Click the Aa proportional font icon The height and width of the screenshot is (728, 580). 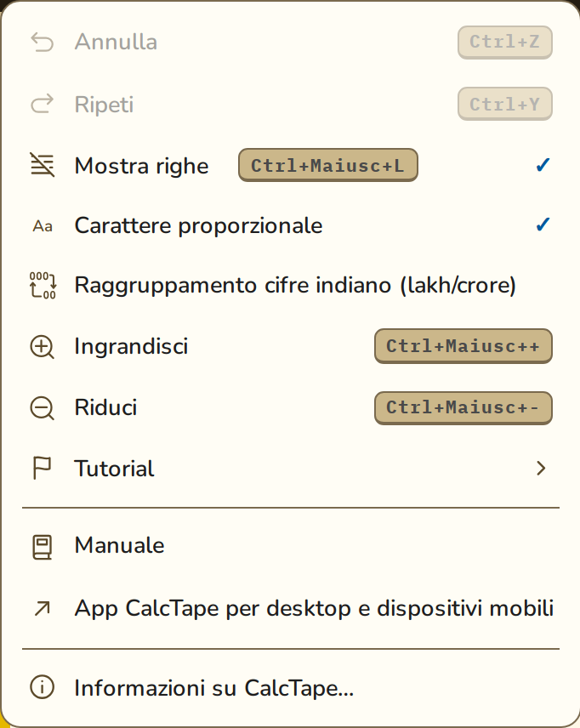pos(43,226)
